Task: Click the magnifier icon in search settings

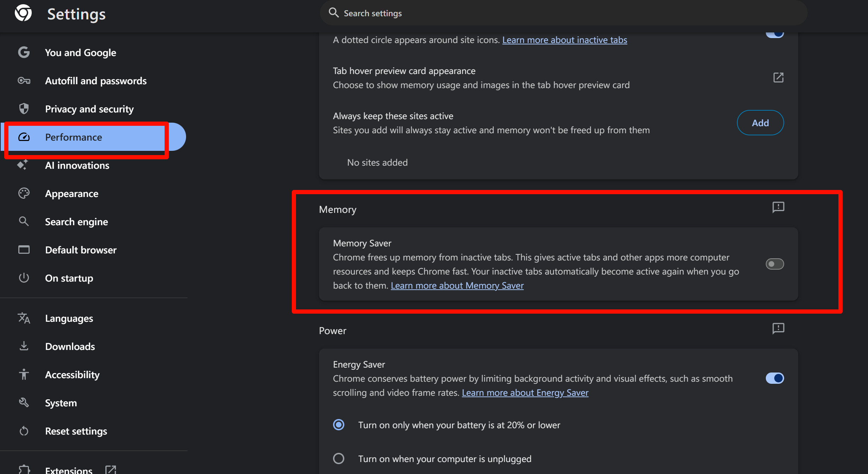Action: pyautogui.click(x=333, y=13)
